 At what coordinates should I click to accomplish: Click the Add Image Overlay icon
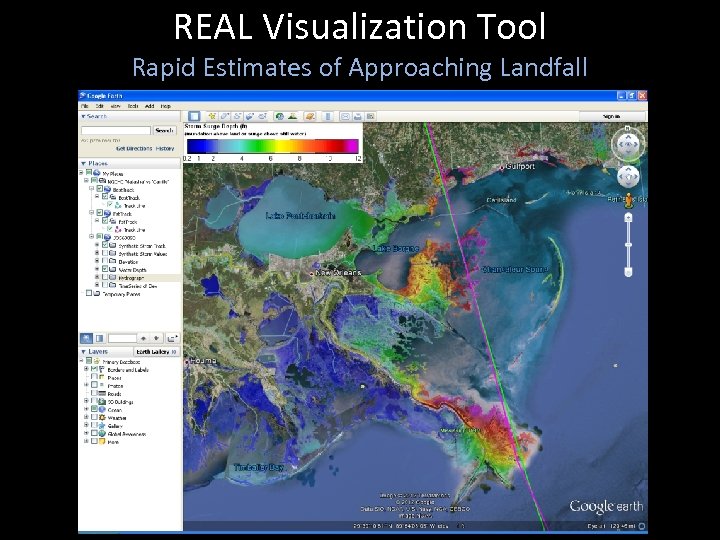(250, 116)
